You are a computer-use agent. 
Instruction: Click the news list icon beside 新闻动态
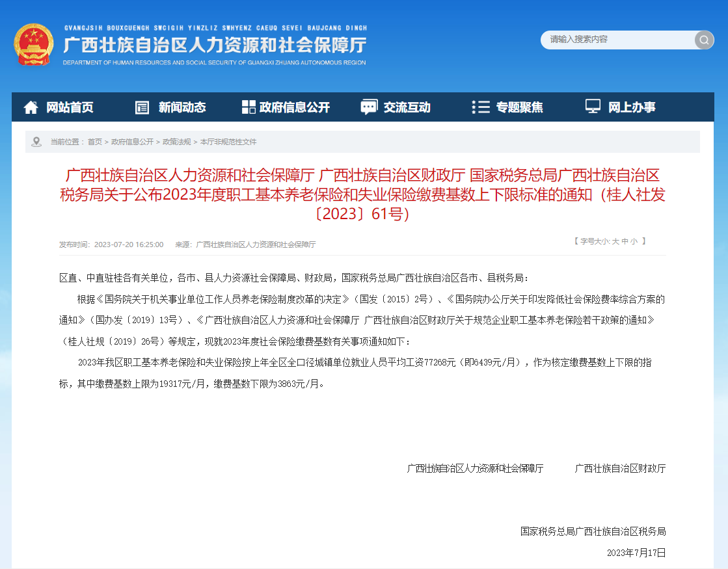pyautogui.click(x=142, y=107)
